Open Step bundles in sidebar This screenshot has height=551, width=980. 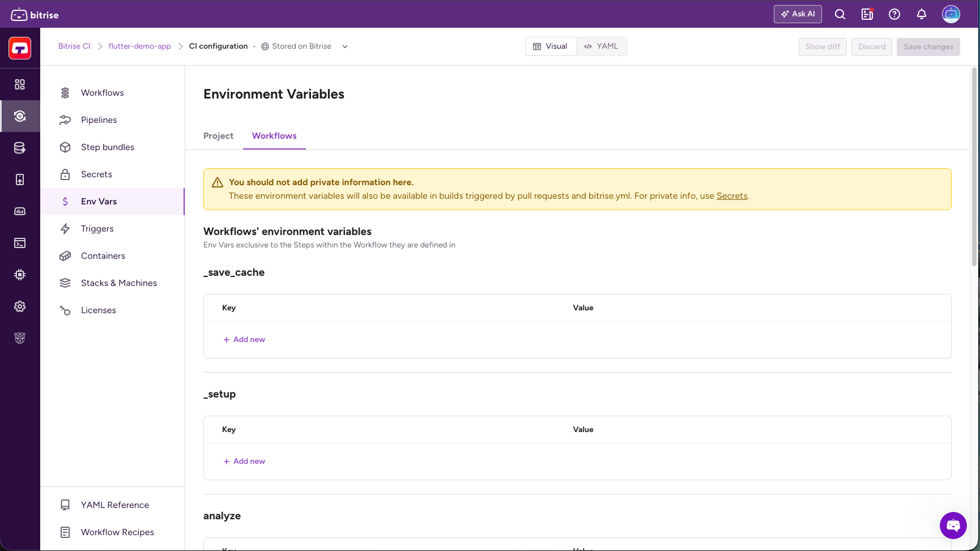click(x=113, y=147)
